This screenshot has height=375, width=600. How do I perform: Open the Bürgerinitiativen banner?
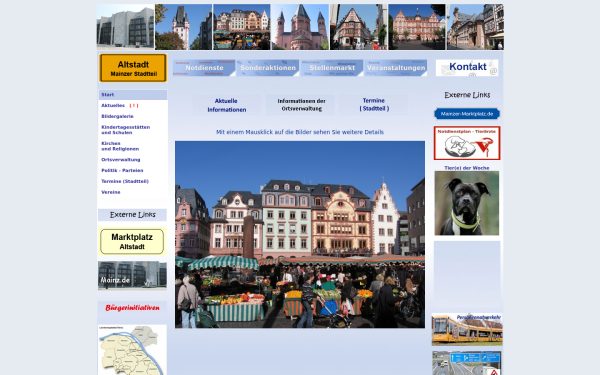click(x=132, y=308)
